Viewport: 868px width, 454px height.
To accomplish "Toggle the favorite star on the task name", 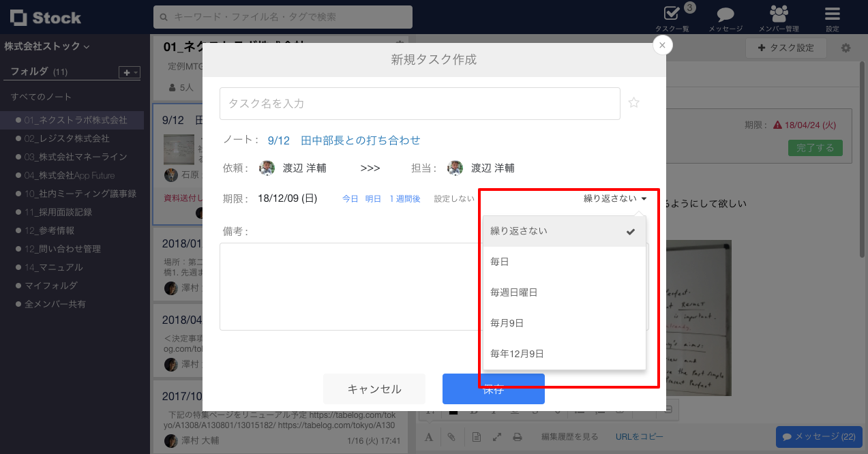I will click(x=633, y=102).
